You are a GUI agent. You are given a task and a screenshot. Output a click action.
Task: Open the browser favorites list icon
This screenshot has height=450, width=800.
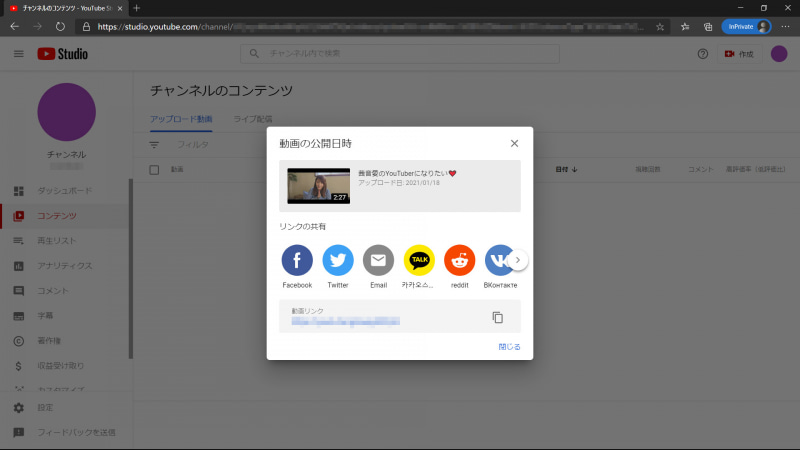(x=685, y=27)
